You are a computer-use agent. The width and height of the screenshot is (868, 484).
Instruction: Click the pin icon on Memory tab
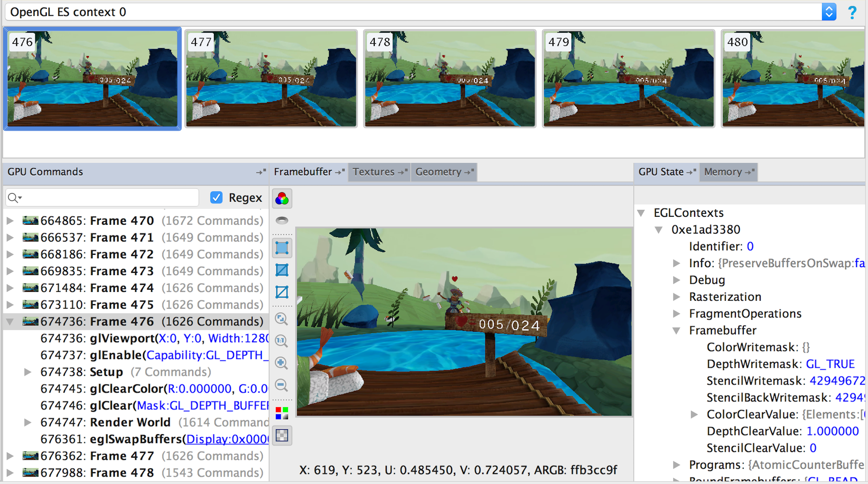coord(750,172)
